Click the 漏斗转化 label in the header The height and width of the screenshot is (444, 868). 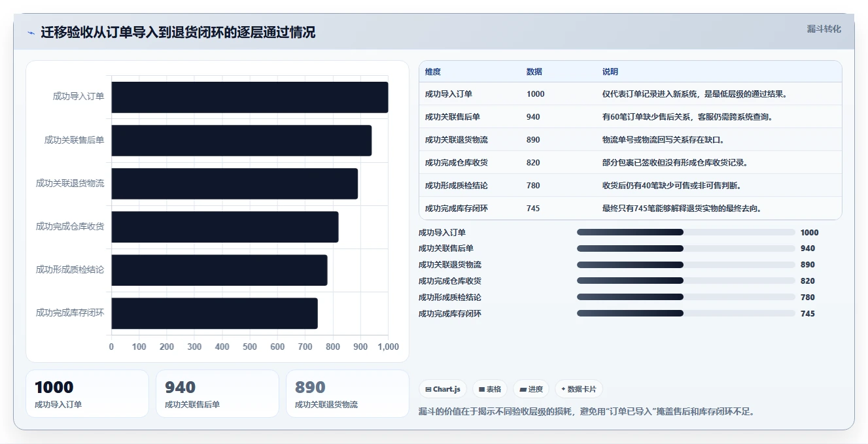[824, 29]
